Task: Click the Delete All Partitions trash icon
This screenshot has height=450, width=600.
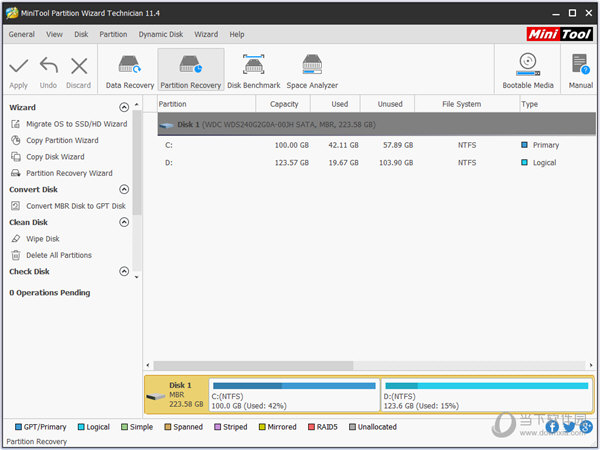Action: tap(16, 255)
